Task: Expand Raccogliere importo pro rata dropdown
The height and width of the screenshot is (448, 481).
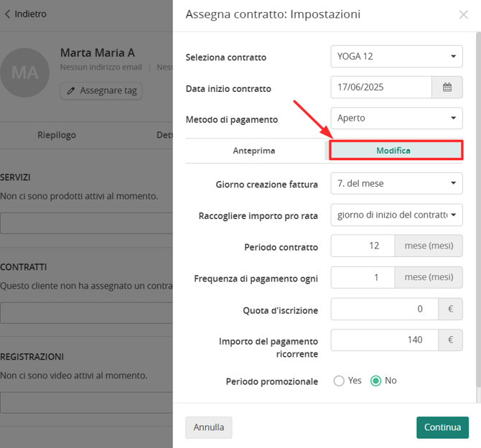Action: 396,215
